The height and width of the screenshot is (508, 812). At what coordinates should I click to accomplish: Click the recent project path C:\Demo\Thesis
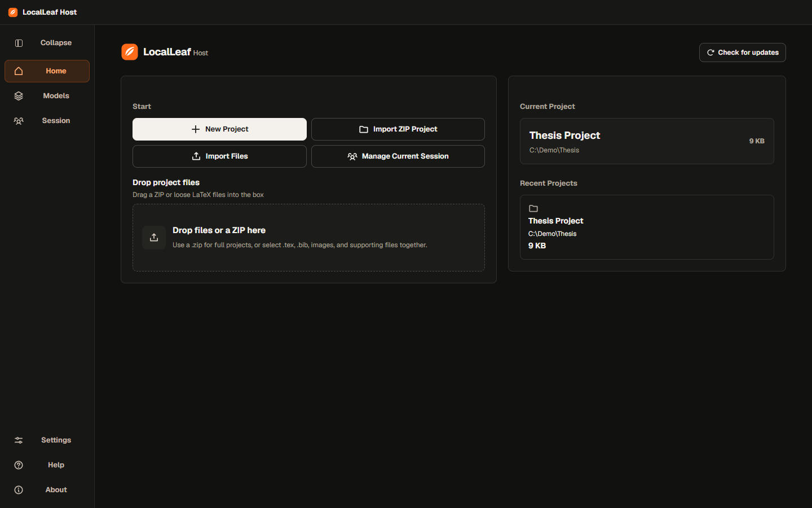[552, 234]
